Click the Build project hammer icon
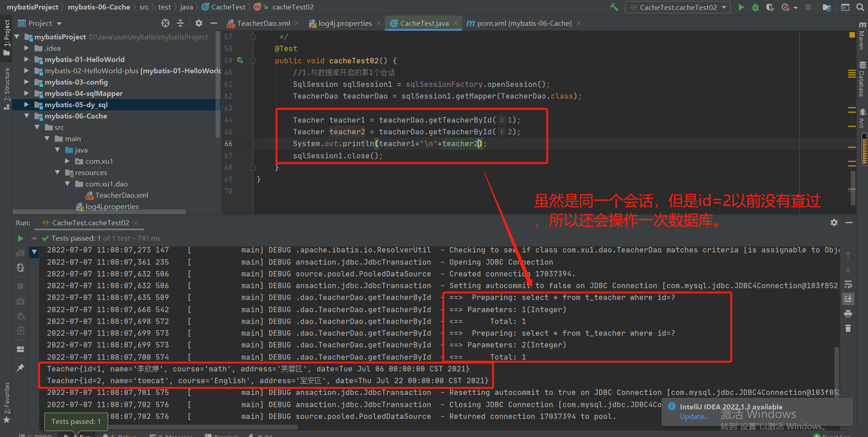This screenshot has width=868, height=437. [x=613, y=7]
